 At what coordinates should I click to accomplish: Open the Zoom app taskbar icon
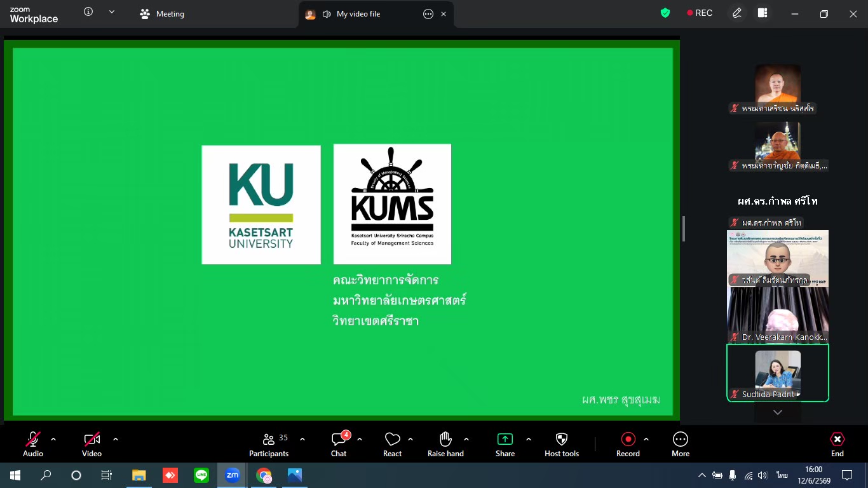tap(232, 475)
